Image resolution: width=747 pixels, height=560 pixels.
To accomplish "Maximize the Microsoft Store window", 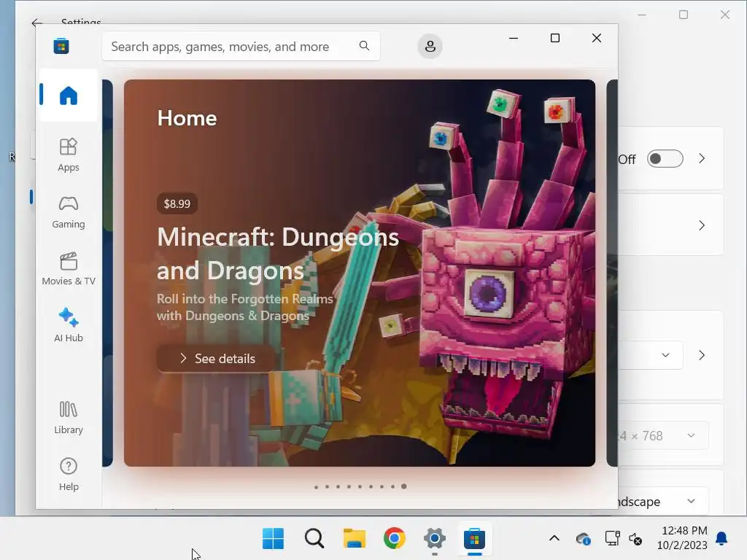I will coord(554,38).
